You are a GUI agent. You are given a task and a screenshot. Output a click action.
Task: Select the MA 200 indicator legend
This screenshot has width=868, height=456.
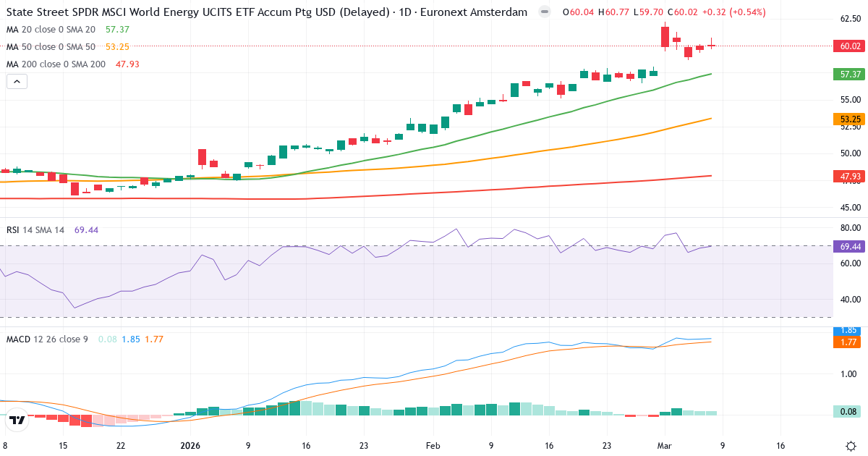pyautogui.click(x=56, y=64)
